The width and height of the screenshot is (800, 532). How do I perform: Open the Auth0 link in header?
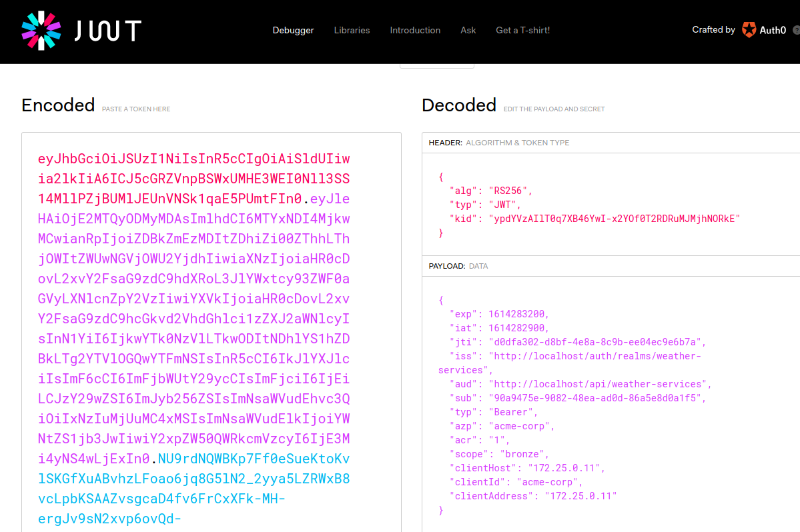[x=773, y=31]
